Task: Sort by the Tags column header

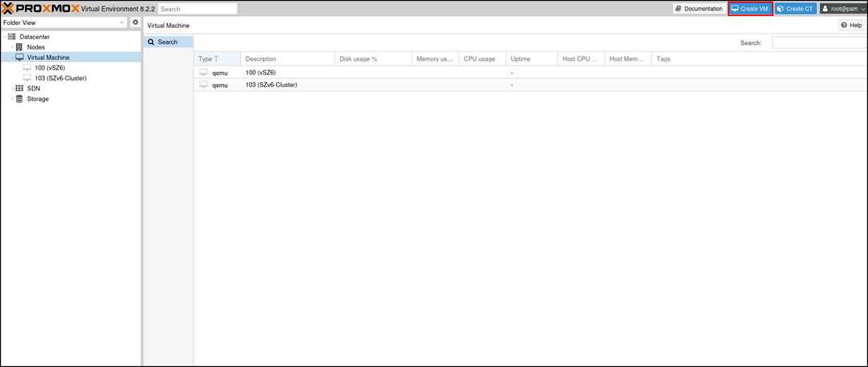Action: click(759, 59)
